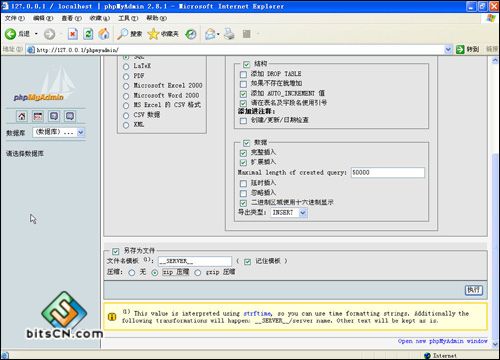Screen dimensions: 500x360
Task: Open the Mail button dropdown arrow
Action: tap(218, 34)
